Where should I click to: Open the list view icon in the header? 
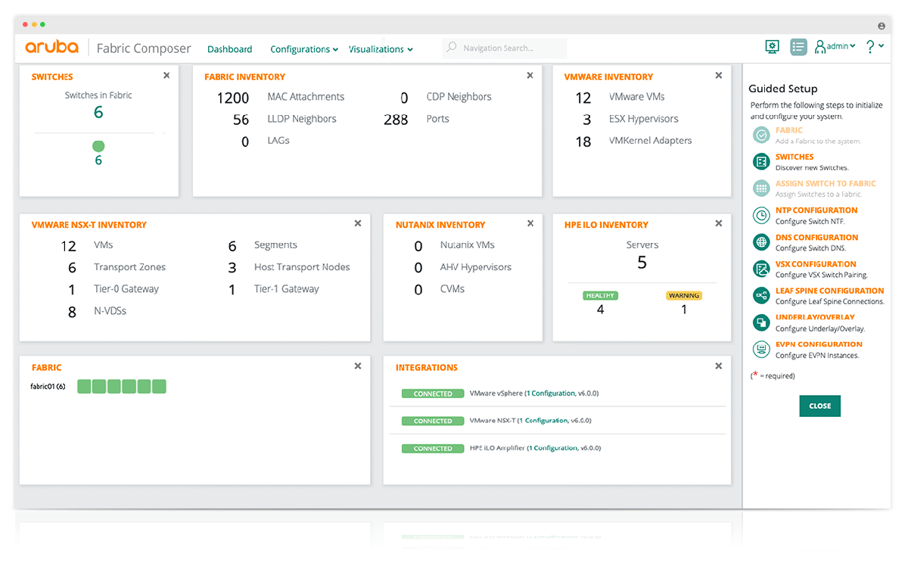pyautogui.click(x=798, y=46)
